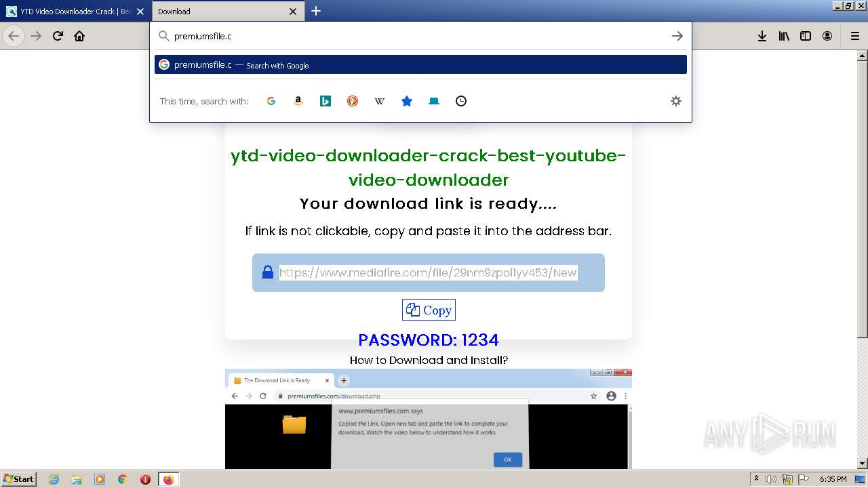Open the Library toolbar icon
Screen dimensions: 868x488
[784, 36]
